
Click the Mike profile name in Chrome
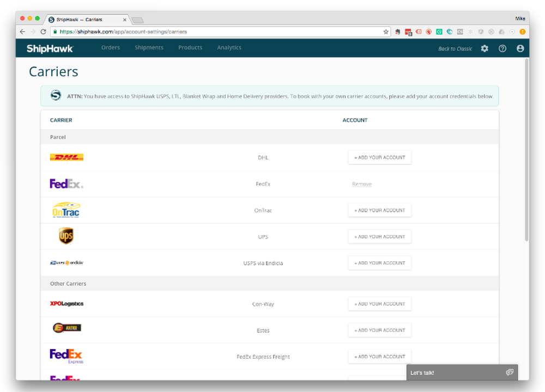pos(520,19)
